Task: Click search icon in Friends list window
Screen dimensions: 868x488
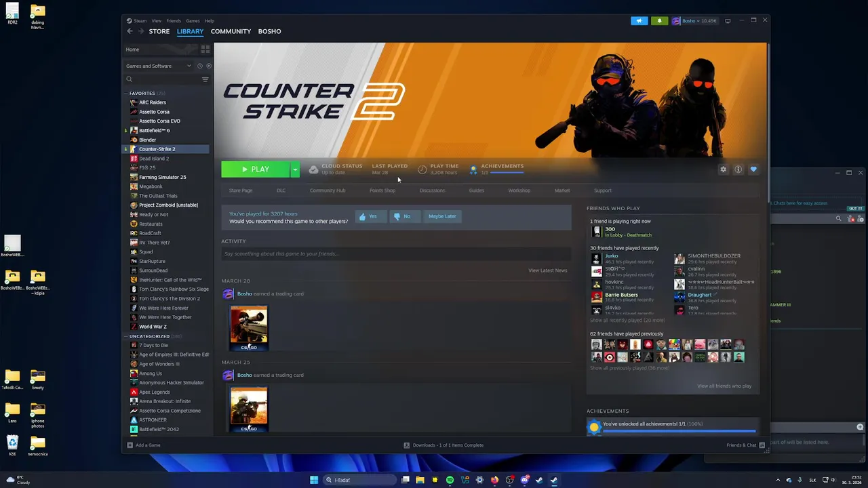Action: point(839,218)
